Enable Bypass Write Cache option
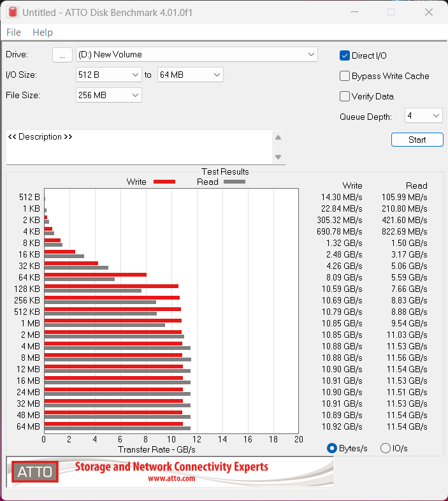Screen dimensions: 448x501 (x=345, y=76)
